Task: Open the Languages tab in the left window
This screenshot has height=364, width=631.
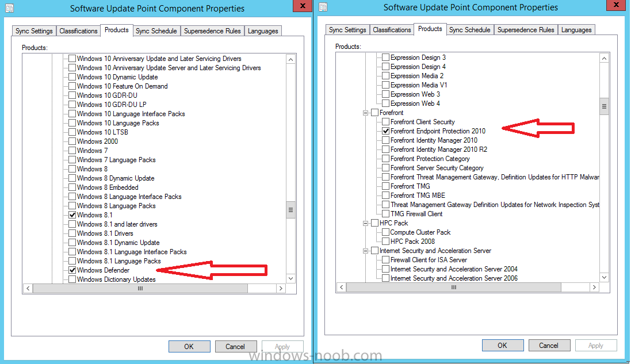Action: pyautogui.click(x=263, y=31)
